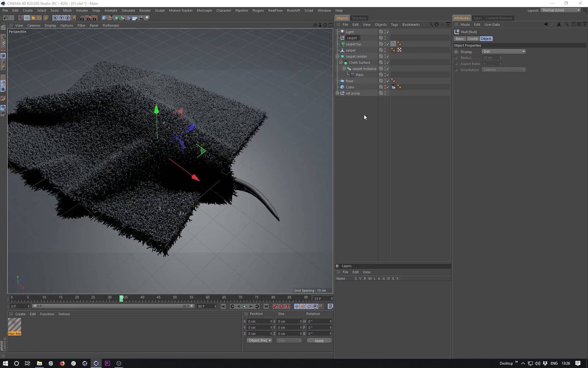Click the Undo arrow icon

6,18
